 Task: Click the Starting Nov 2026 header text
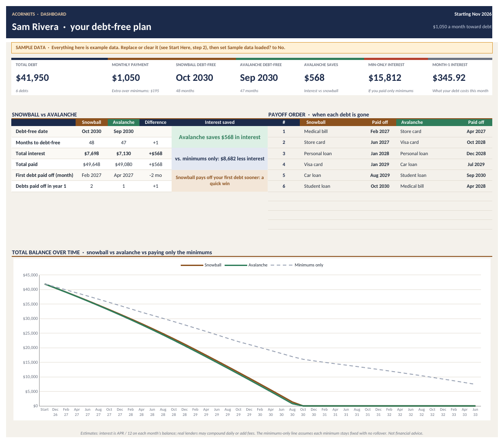pos(473,14)
